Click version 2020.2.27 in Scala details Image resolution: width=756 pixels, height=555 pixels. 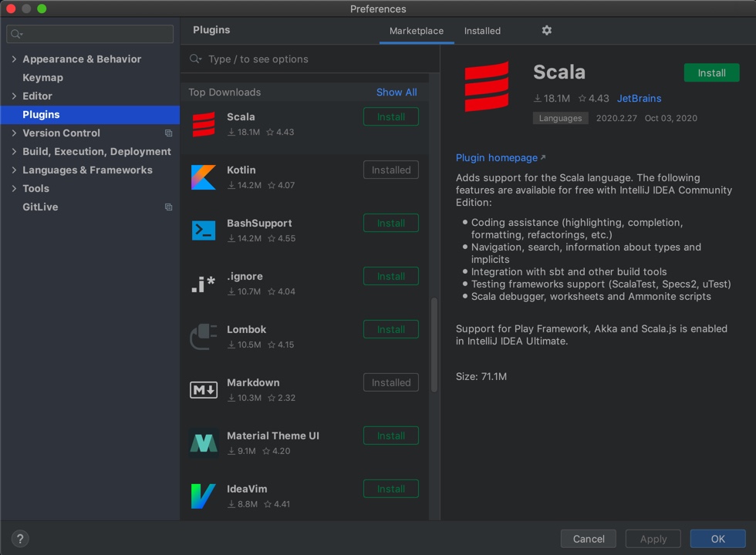tap(616, 118)
